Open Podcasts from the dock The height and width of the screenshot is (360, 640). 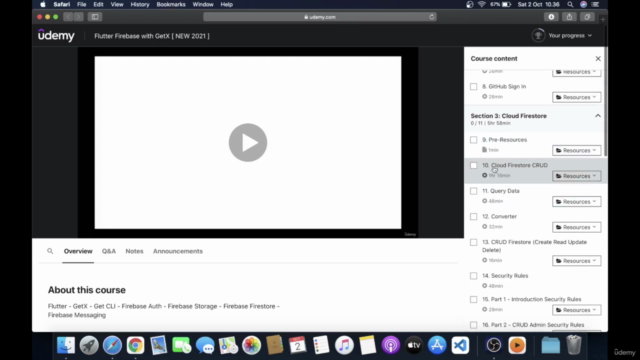tap(391, 345)
